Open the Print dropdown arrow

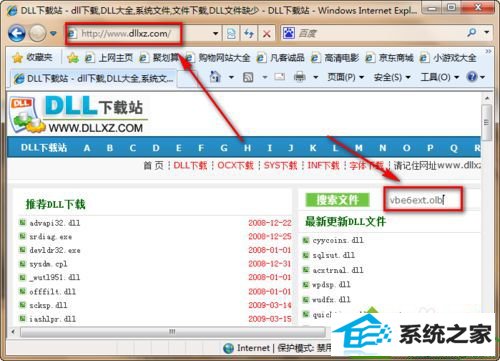coord(315,78)
